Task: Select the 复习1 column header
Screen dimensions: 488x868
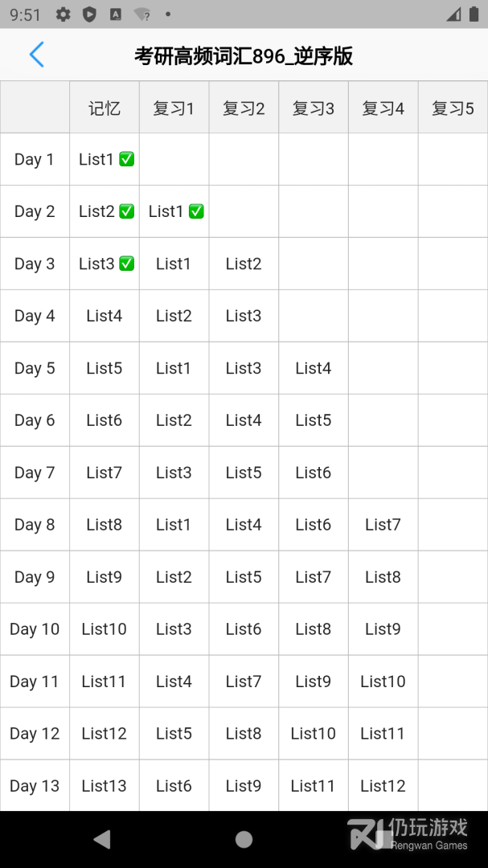Action: click(174, 108)
